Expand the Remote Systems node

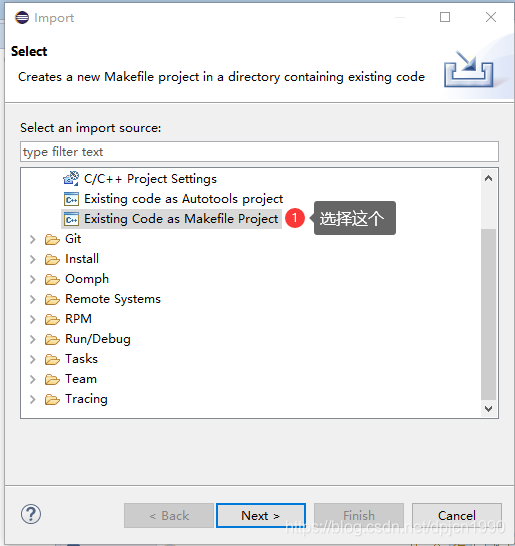pyautogui.click(x=33, y=299)
